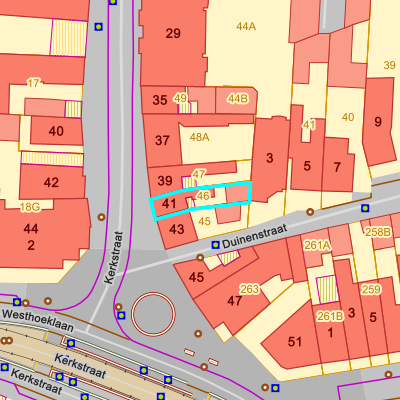Select parcel label 263 near building 47

click(249, 289)
